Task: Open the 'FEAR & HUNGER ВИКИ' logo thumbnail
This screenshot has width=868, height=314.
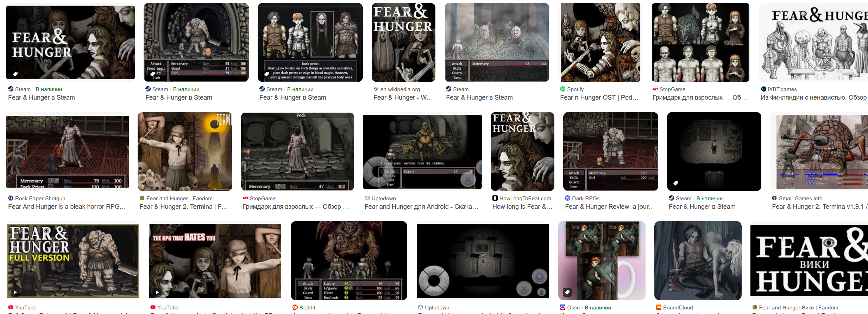Action: coord(809,260)
